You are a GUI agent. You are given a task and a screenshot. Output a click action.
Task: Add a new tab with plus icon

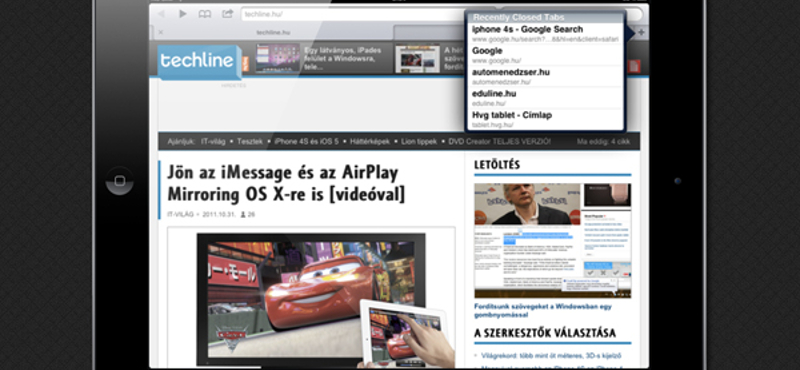641,32
